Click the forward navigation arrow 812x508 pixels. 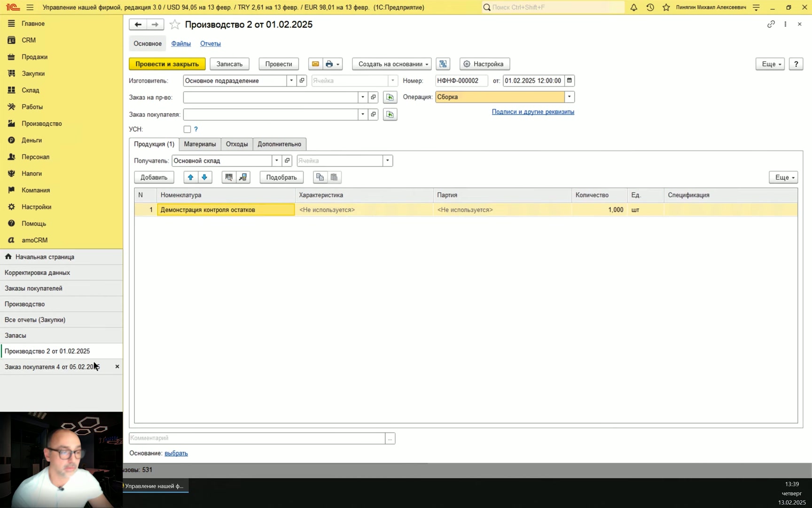click(x=155, y=24)
